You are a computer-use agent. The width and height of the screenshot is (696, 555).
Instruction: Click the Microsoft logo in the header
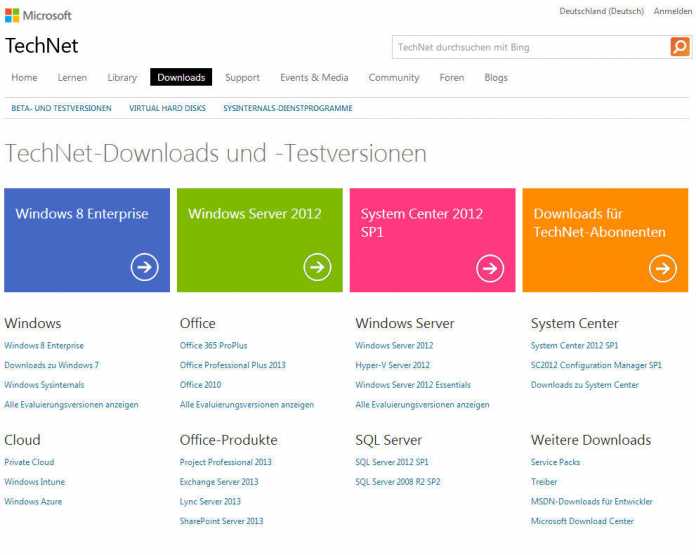click(x=39, y=16)
